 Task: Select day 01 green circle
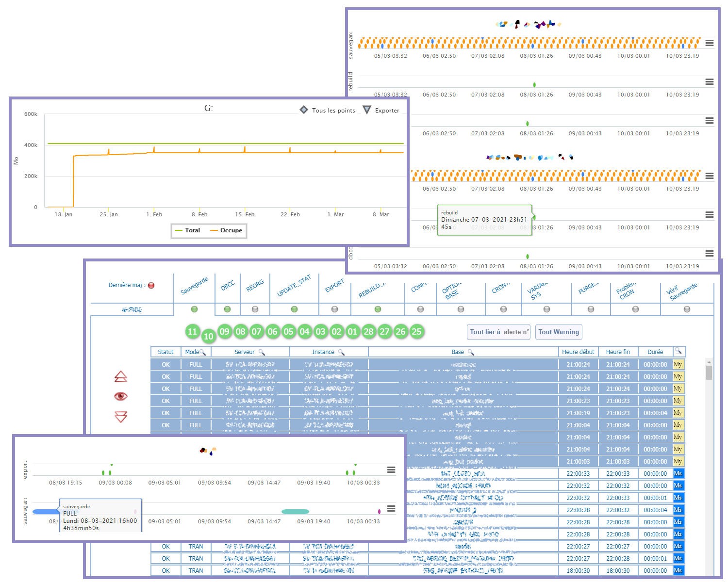pos(353,332)
